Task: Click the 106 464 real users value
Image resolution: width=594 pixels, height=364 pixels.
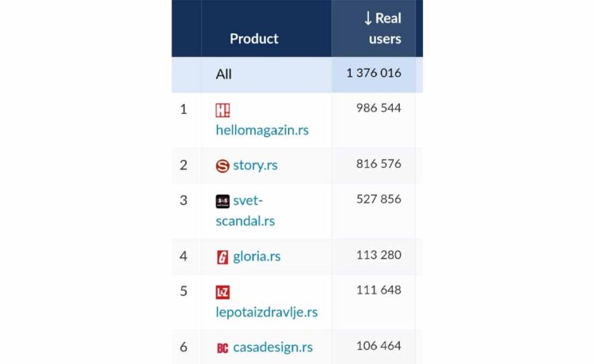Action: [x=379, y=346]
